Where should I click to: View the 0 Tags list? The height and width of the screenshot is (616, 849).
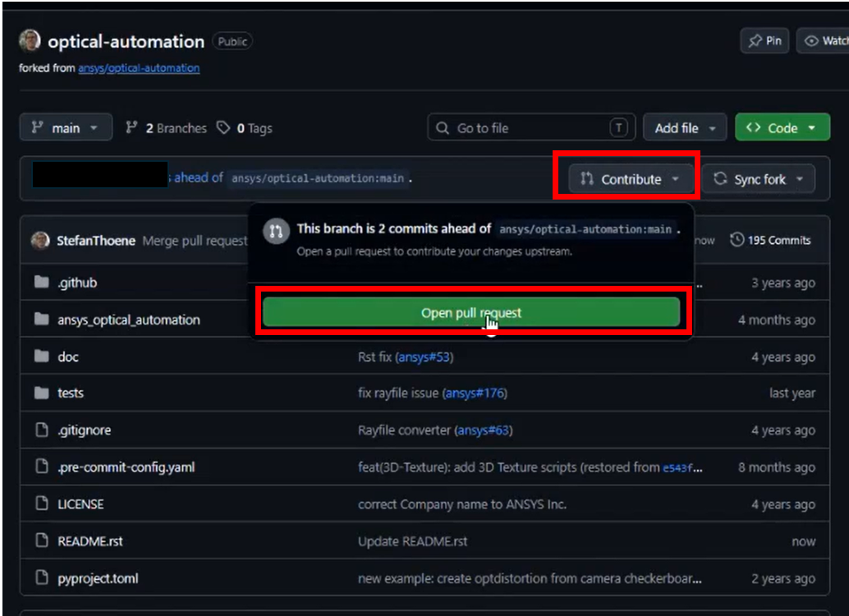tap(244, 128)
